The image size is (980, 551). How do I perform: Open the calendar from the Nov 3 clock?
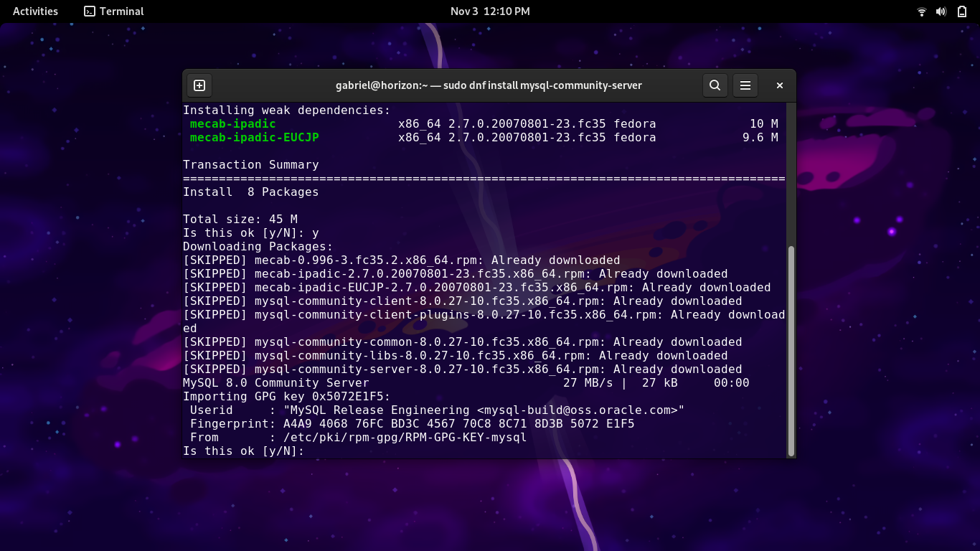490,11
